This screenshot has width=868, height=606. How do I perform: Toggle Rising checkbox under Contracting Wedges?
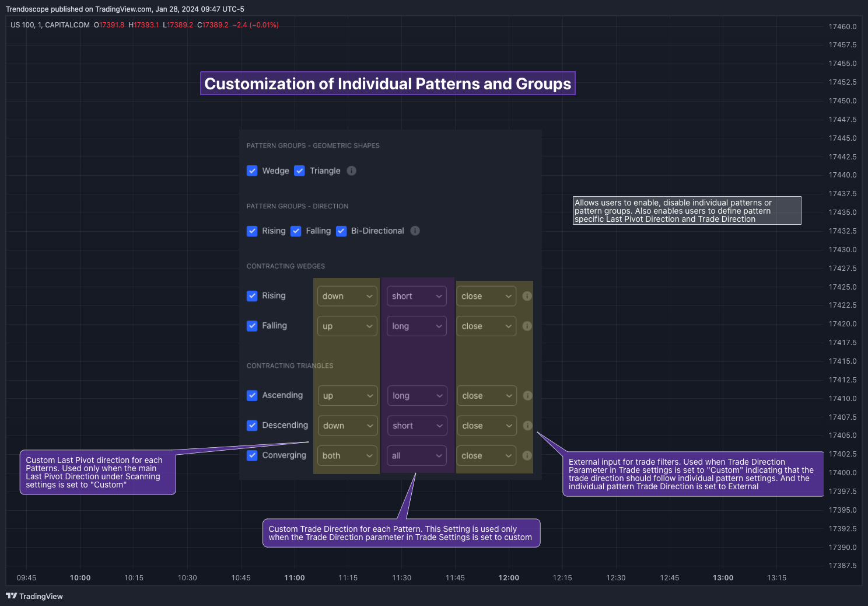click(252, 295)
